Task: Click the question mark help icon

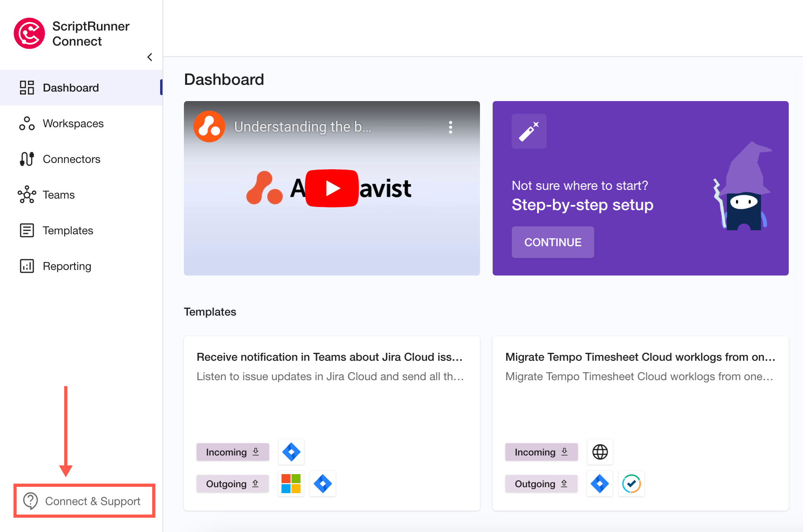Action: click(x=31, y=501)
